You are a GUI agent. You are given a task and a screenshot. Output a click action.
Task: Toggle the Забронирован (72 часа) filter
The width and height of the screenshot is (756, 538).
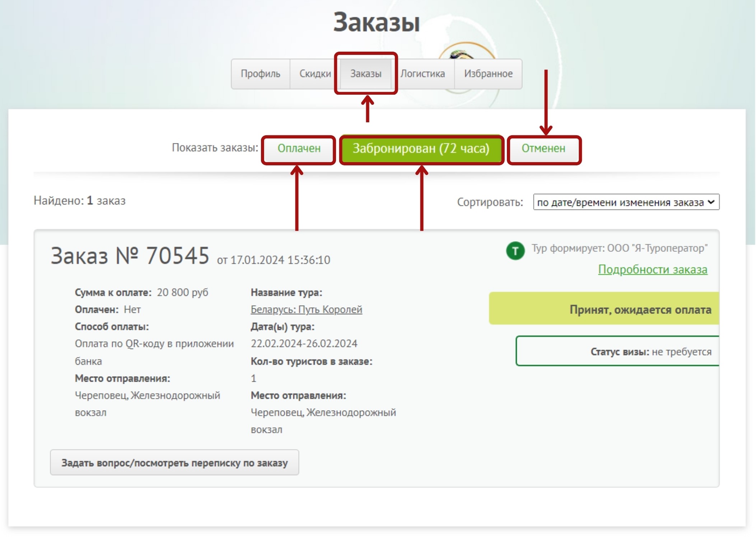[421, 148]
